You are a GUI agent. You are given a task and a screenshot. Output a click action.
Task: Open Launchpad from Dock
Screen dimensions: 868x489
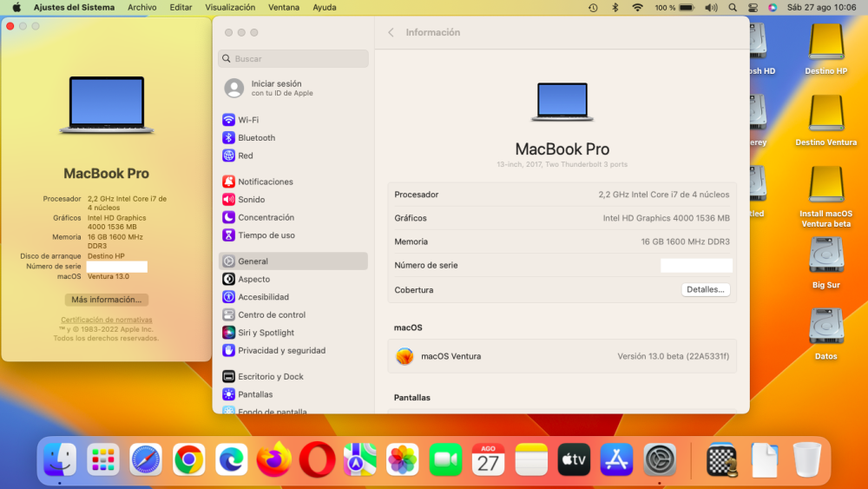103,459
